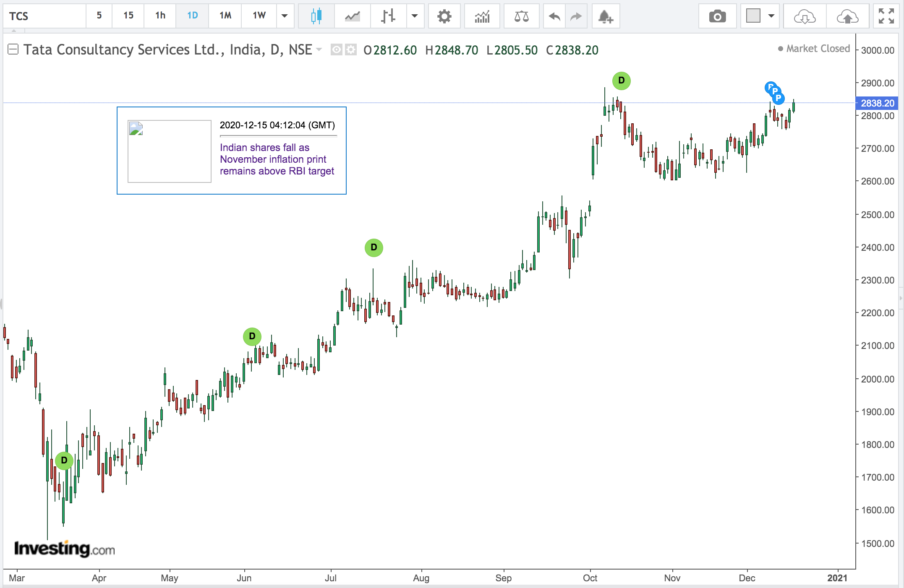Switch to area chart style icon
The height and width of the screenshot is (588, 904).
tap(352, 16)
